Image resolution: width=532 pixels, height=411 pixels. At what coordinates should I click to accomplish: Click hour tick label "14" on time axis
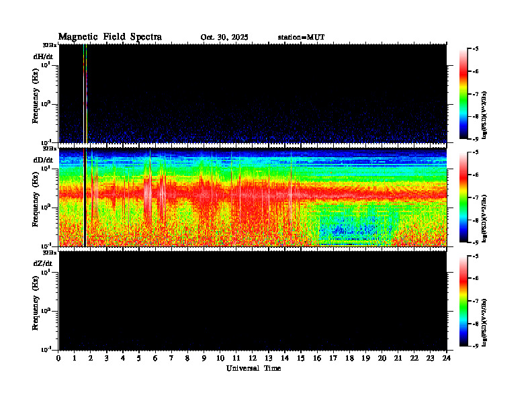tap(285, 359)
